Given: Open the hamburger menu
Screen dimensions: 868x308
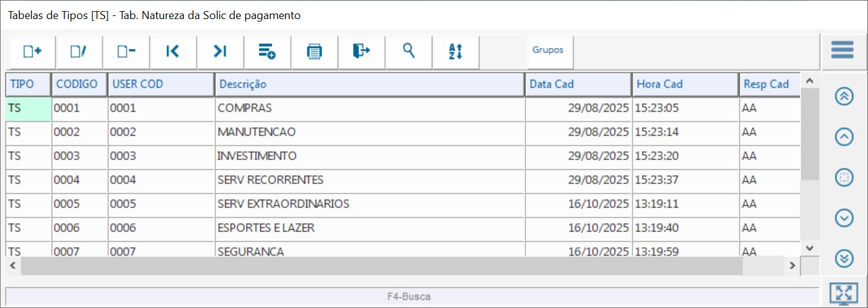Looking at the screenshot, I should (x=842, y=50).
